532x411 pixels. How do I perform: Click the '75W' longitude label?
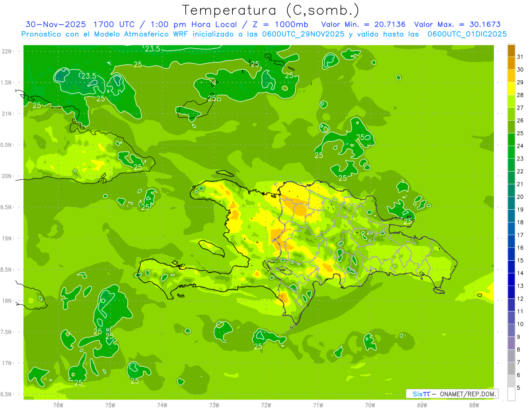click(110, 405)
